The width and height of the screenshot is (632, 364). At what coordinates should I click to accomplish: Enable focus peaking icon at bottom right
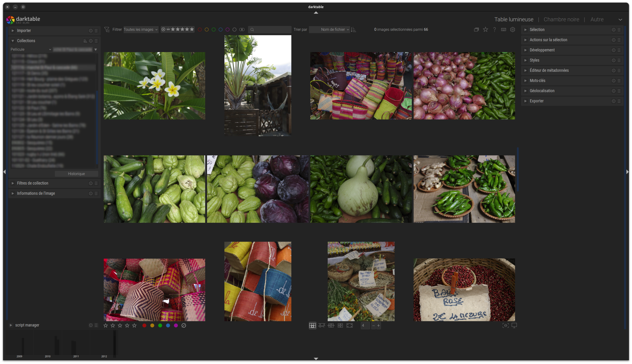tap(505, 325)
